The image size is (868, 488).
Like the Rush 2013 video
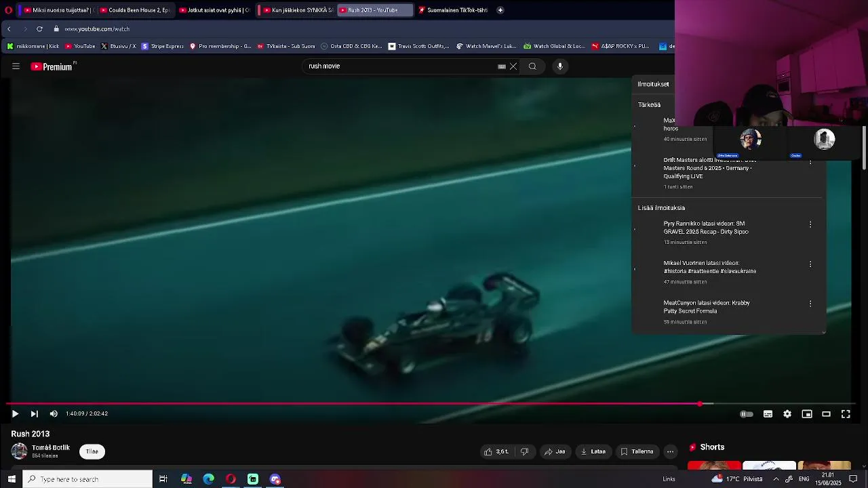(x=496, y=451)
